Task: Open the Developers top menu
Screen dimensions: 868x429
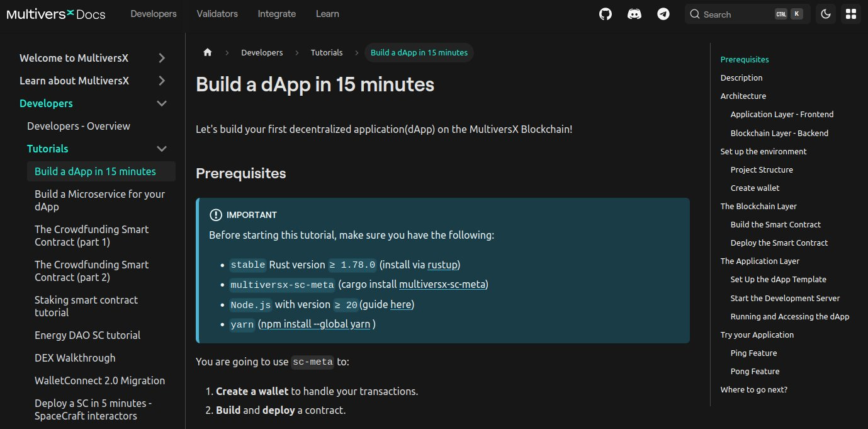Action: (154, 14)
